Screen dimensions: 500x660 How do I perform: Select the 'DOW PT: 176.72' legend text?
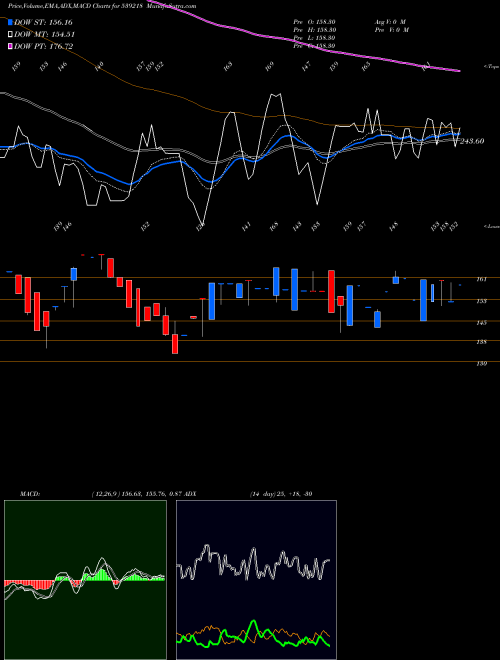click(43, 46)
